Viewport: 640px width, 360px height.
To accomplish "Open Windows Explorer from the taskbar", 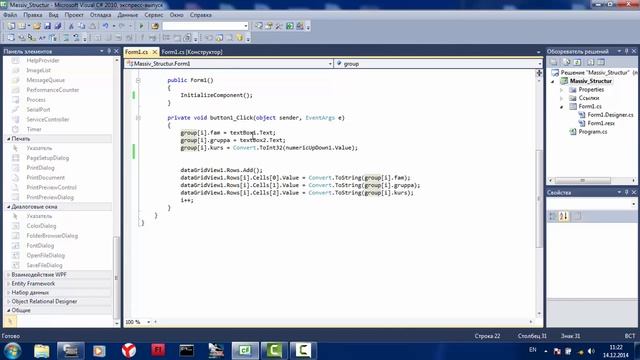I will coord(42,351).
